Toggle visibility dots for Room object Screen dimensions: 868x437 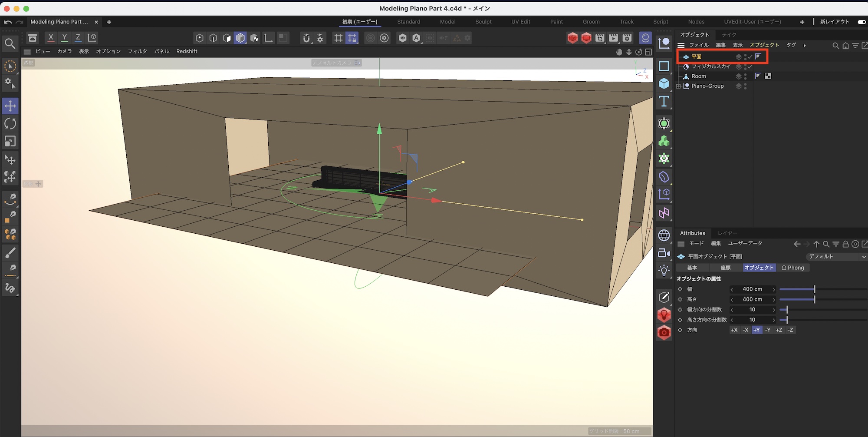coord(746,76)
